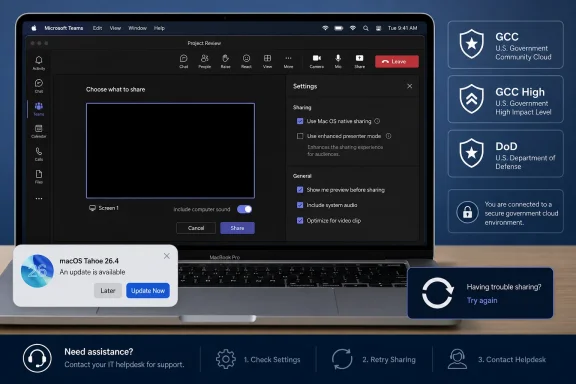
Task: Uncheck Use Mac OS native sharing
Action: coord(300,121)
